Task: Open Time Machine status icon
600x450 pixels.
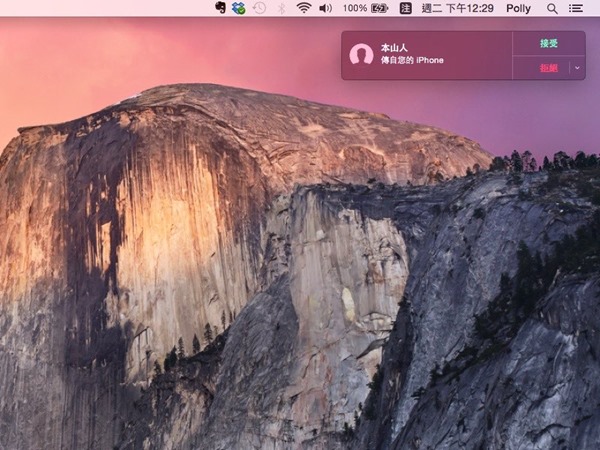Action: pos(259,8)
